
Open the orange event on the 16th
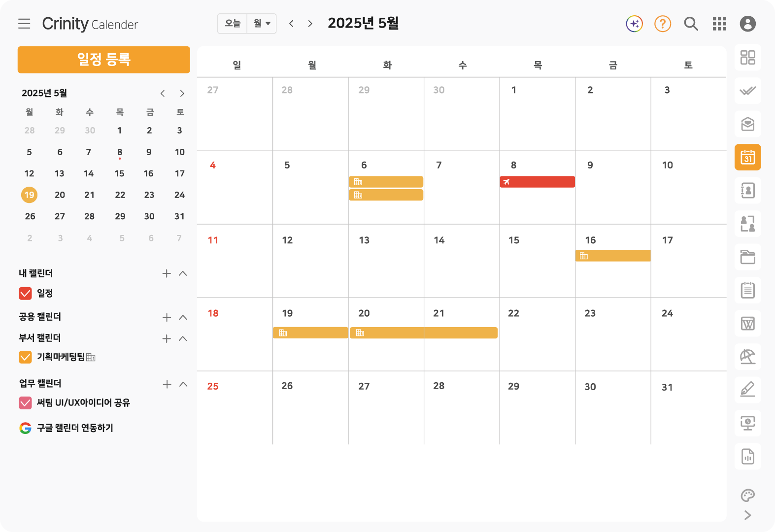(x=613, y=256)
